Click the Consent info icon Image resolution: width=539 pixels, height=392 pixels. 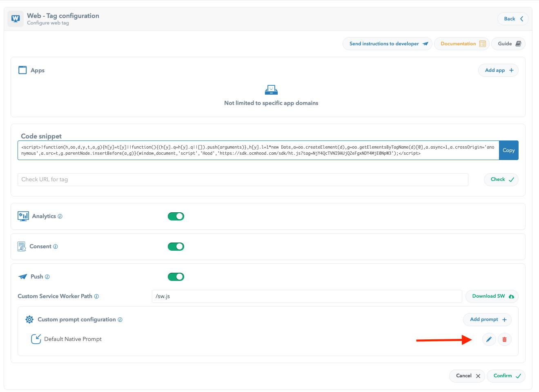point(56,247)
